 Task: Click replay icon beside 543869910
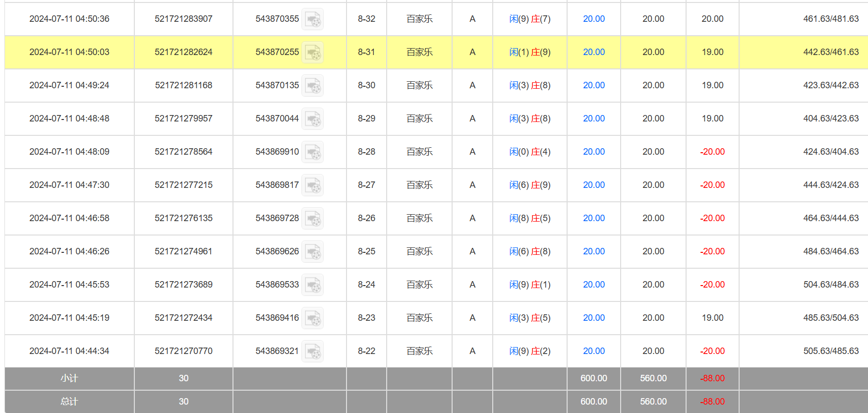click(313, 152)
